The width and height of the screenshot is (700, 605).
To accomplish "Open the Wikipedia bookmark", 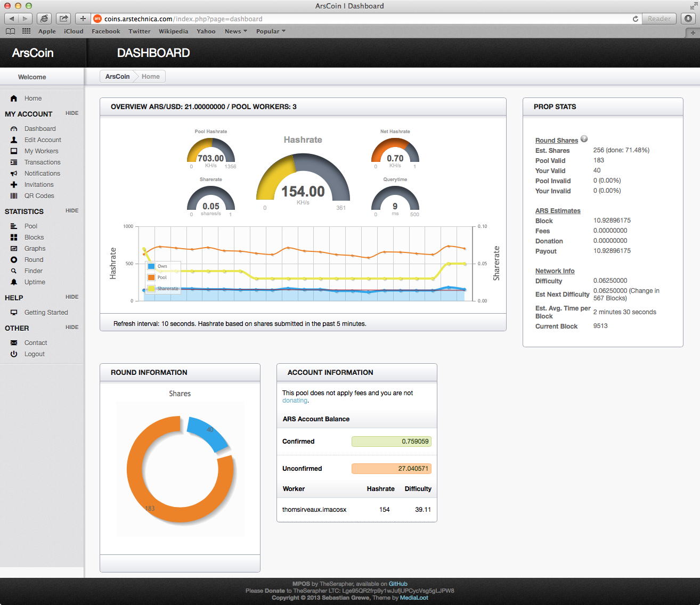I will point(173,31).
